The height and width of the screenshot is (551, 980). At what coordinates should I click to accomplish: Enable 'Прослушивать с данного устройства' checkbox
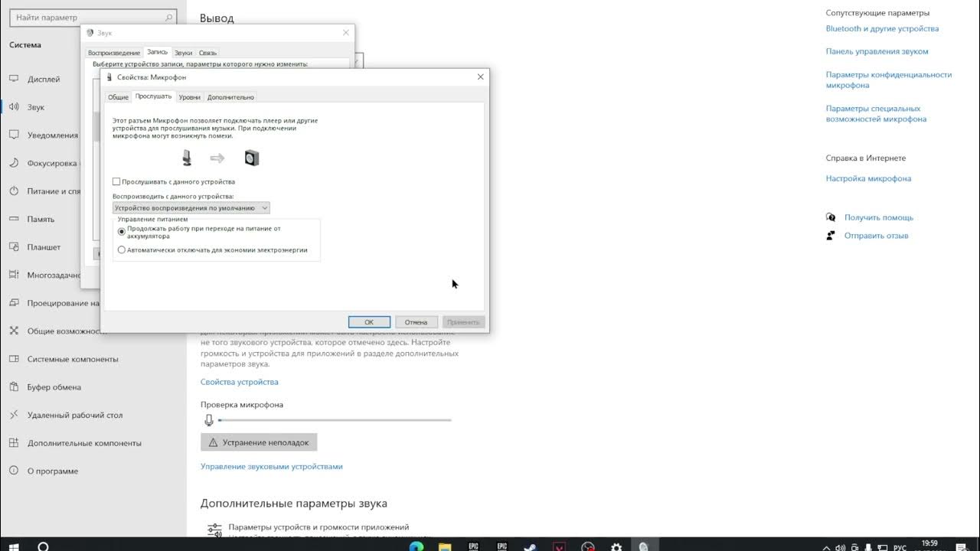click(116, 181)
